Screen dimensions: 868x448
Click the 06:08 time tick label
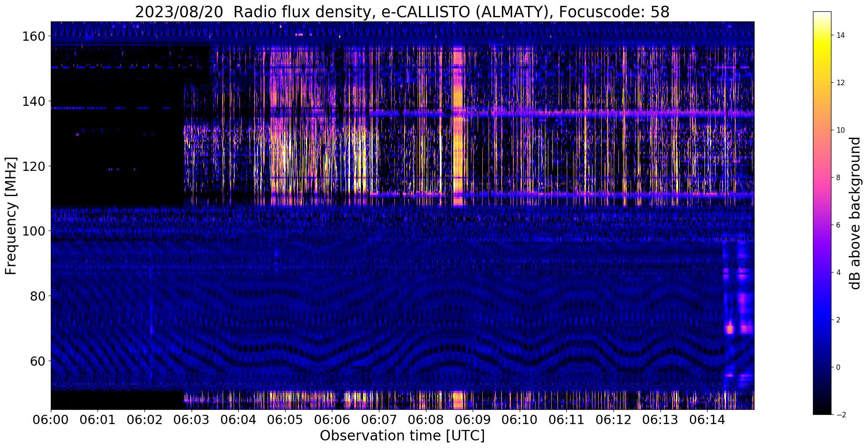(x=426, y=420)
